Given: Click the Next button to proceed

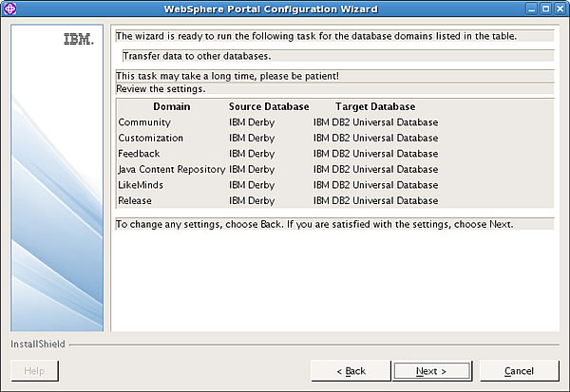Looking at the screenshot, I should click(x=431, y=371).
